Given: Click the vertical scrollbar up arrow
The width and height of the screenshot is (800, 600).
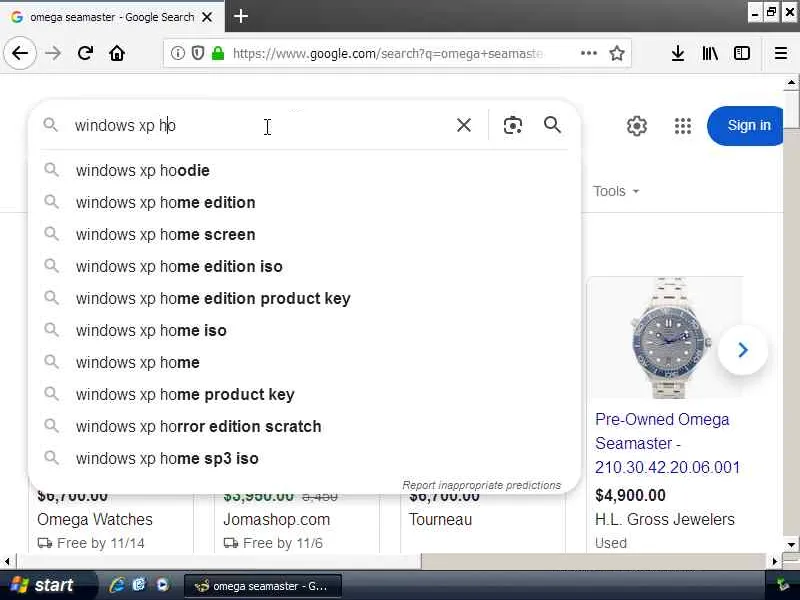Looking at the screenshot, I should pos(791,83).
